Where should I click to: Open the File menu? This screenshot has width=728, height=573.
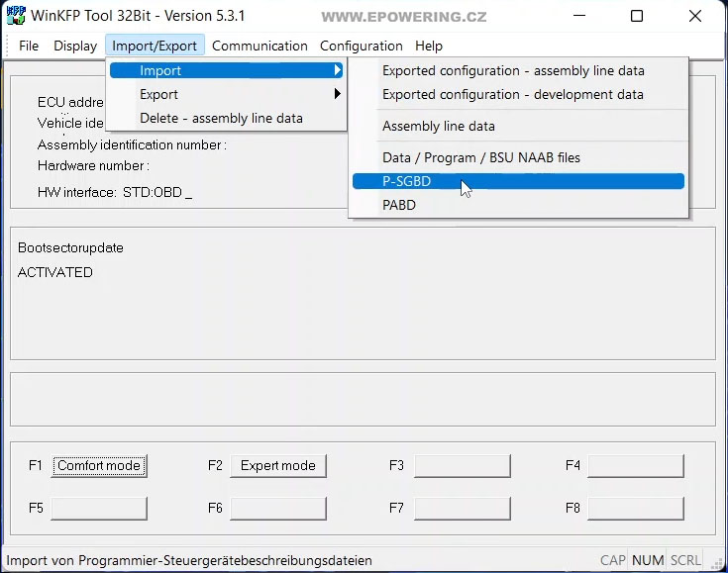[x=29, y=46]
